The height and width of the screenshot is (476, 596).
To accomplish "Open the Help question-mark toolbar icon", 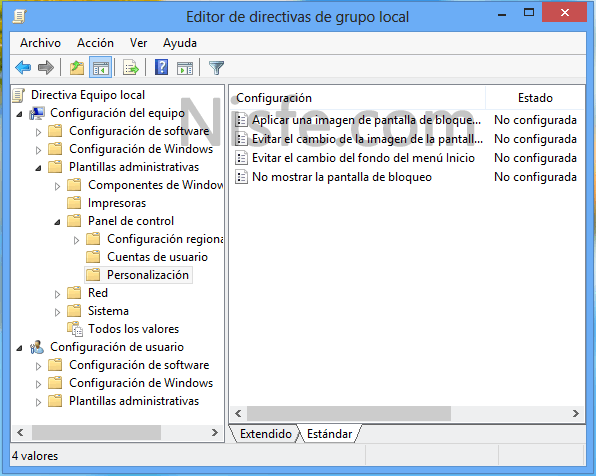I will pos(162,68).
